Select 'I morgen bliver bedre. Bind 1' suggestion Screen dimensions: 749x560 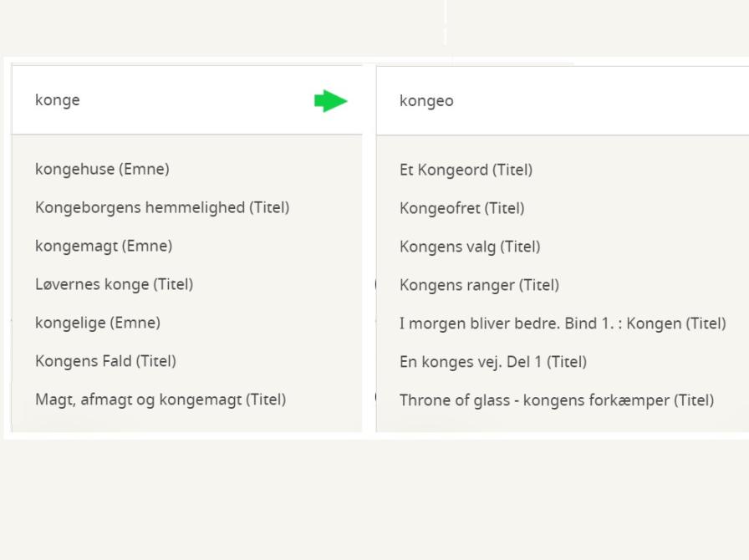click(563, 323)
